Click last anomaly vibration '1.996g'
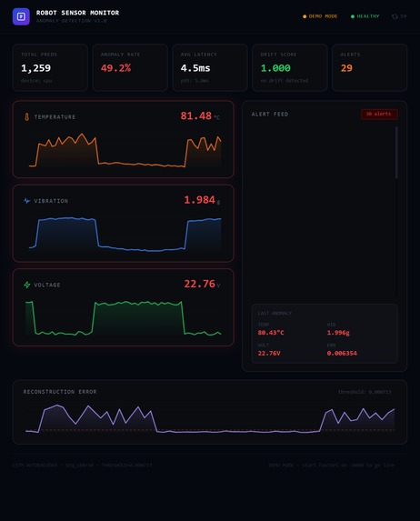The width and height of the screenshot is (420, 521). [338, 333]
